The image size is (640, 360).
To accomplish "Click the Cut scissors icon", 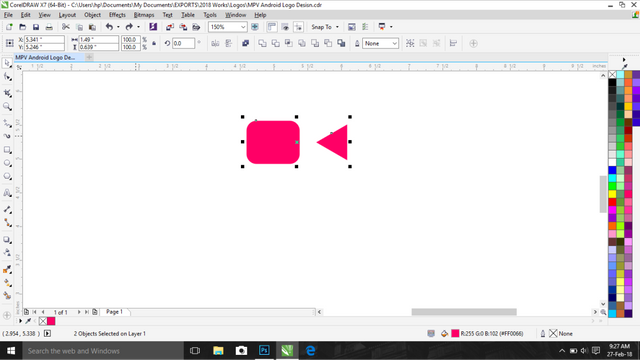I will tap(66, 27).
